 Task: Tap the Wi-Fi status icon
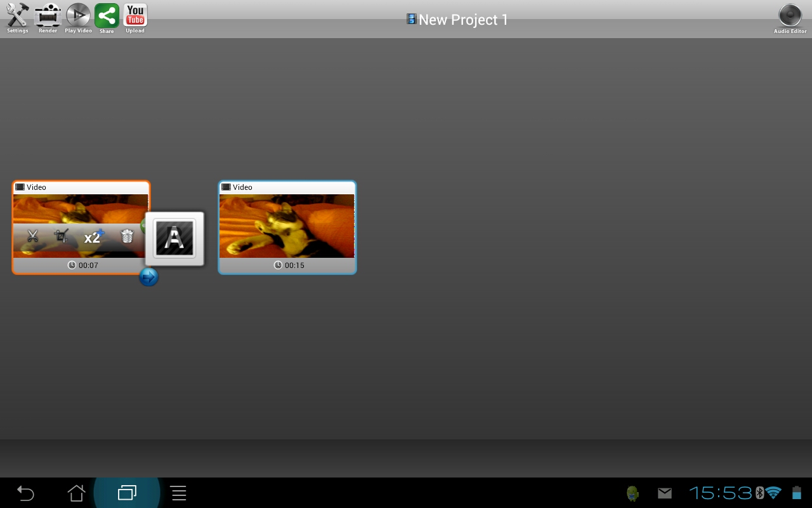(773, 493)
